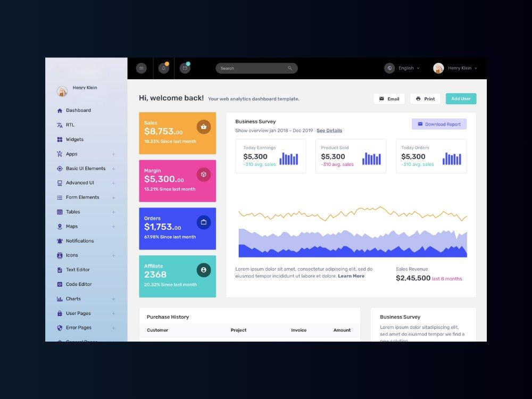Click the Add User button

[x=461, y=99]
